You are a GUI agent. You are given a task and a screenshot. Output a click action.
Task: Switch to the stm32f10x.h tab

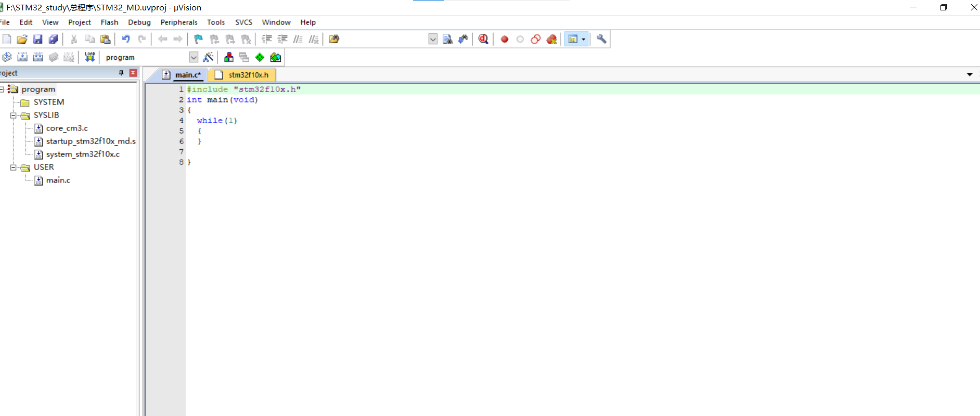[242, 75]
